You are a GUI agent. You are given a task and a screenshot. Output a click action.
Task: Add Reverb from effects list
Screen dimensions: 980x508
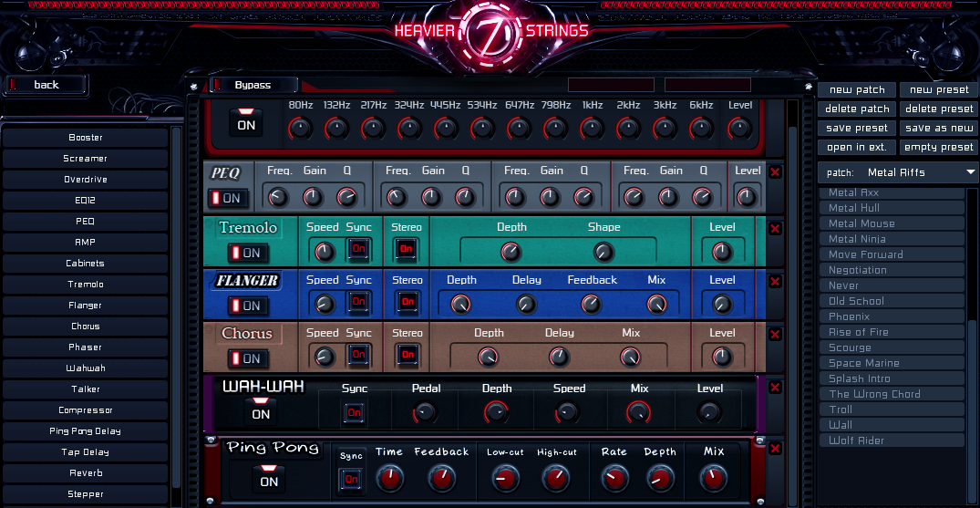pos(86,473)
